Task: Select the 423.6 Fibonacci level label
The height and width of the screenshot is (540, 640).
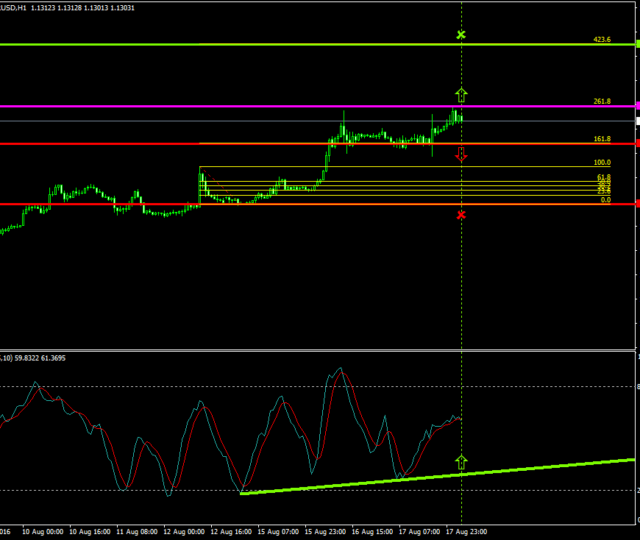Action: (601, 39)
